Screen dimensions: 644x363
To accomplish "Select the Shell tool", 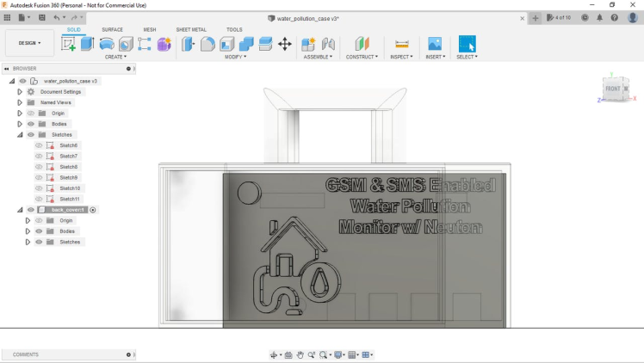I will [226, 44].
